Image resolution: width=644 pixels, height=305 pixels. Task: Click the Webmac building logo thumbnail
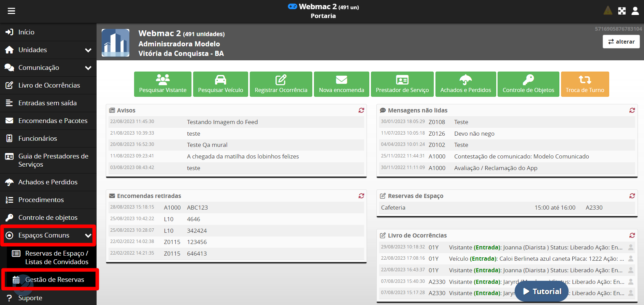pyautogui.click(x=116, y=43)
